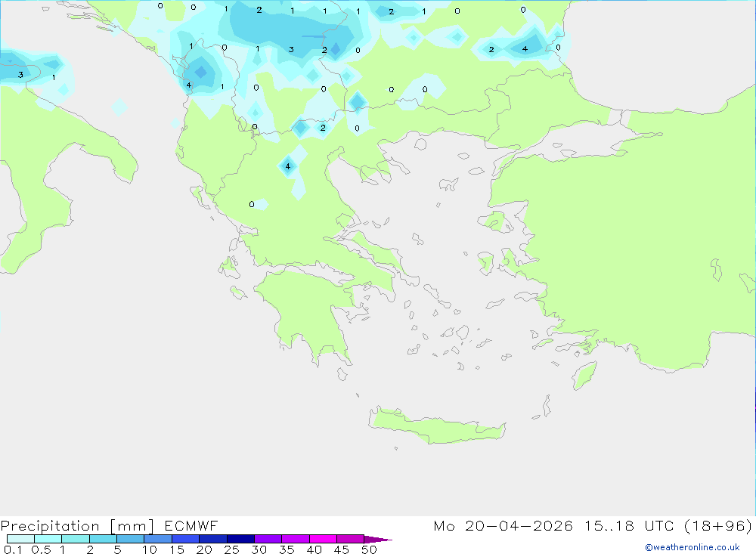The image size is (756, 554).
Task: Click the "Precipitation [mm]" title text
Action: [x=77, y=526]
